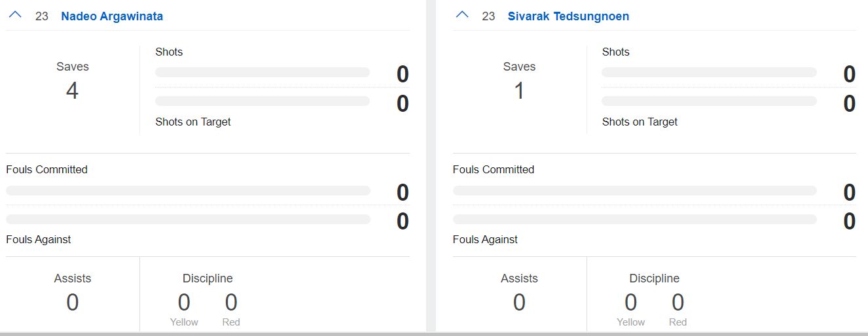The width and height of the screenshot is (868, 336).
Task: Open Sivarak Tedsungnoen's player profile link
Action: click(x=568, y=16)
